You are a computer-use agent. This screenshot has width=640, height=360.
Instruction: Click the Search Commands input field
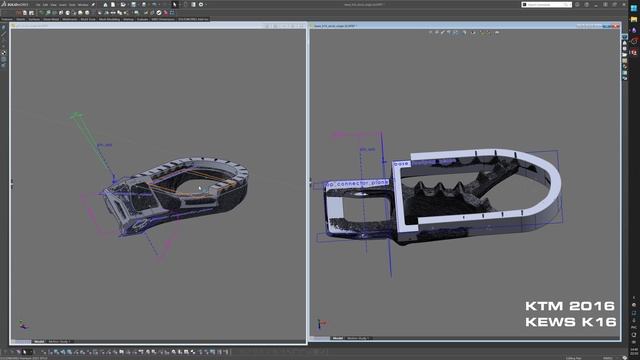tap(546, 4)
